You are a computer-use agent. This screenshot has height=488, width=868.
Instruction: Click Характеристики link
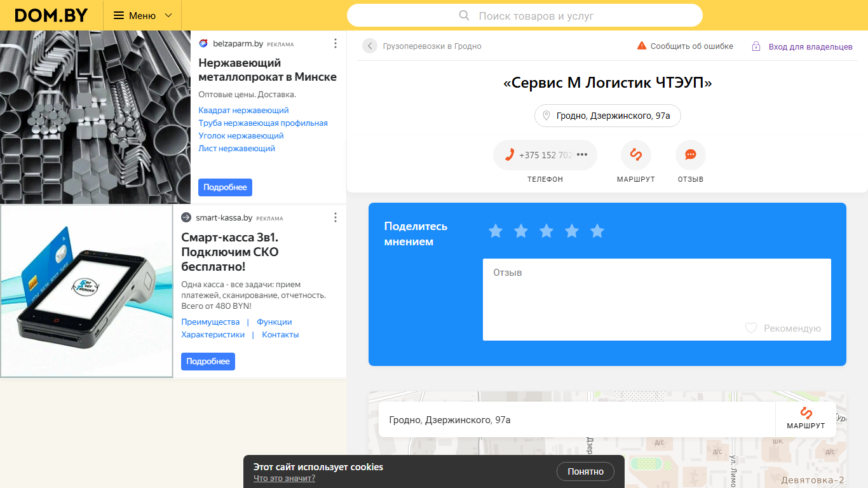[x=213, y=335]
